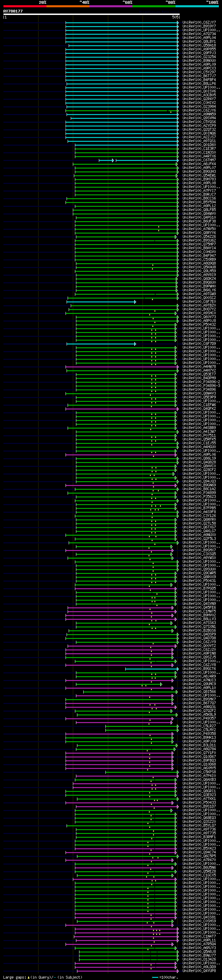
Task: Select the label UniRef100_B8LLP6
Action: click(x=199, y=83)
